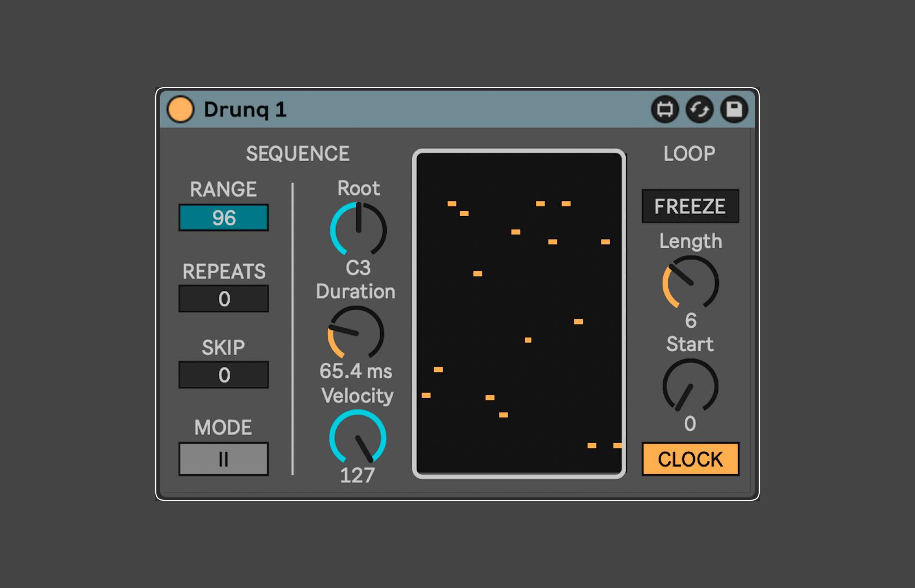Image resolution: width=915 pixels, height=588 pixels.
Task: Click the REPEATS number box
Action: click(223, 299)
